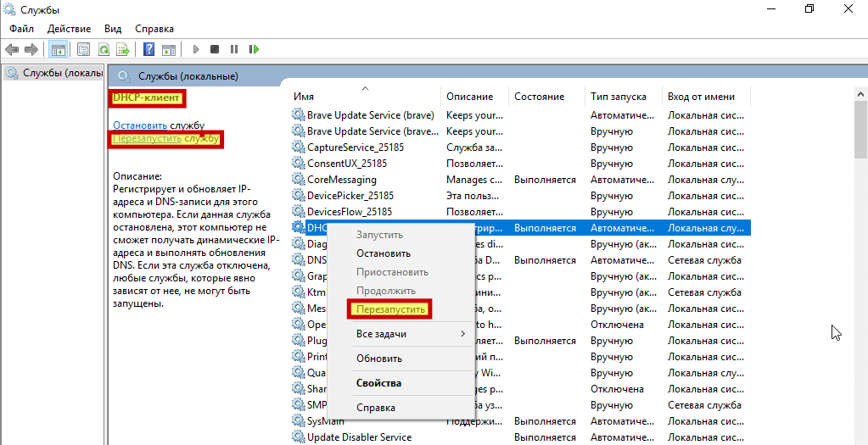Viewport: 868px width, 445px height.
Task: Click the Back arrow toolbar icon
Action: [12, 49]
